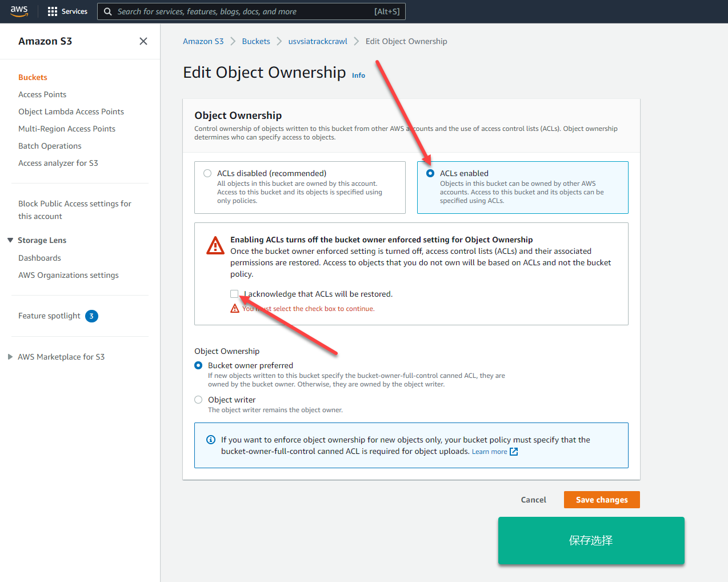Click the Save changes button
The height and width of the screenshot is (582, 728).
tap(601, 499)
